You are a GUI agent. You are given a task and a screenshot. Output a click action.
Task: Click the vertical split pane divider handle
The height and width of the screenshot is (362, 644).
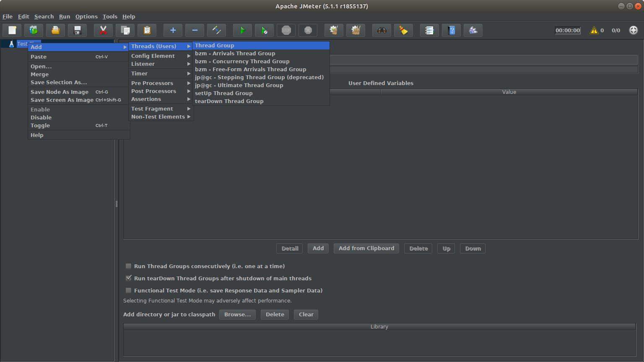pos(117,204)
